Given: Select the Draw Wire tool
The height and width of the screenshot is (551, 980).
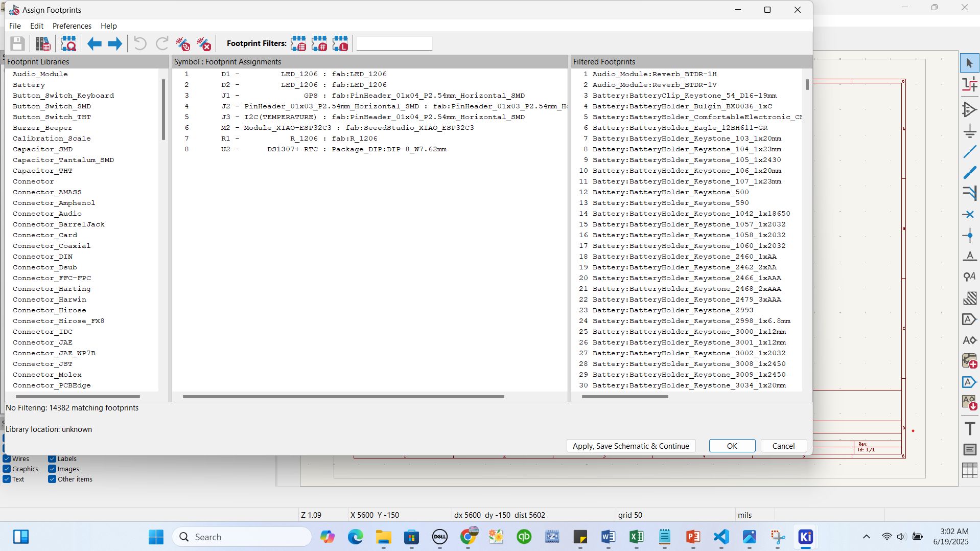Looking at the screenshot, I should (x=969, y=152).
